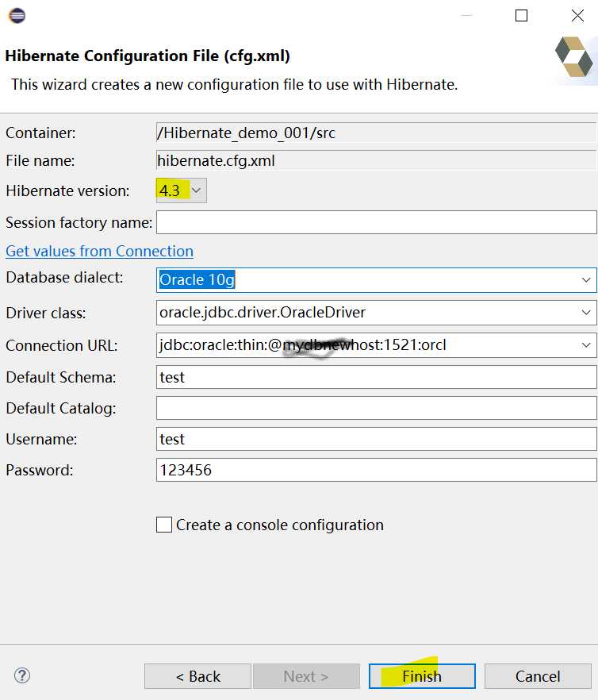
Task: Focus the Username field containing test
Action: click(x=376, y=439)
